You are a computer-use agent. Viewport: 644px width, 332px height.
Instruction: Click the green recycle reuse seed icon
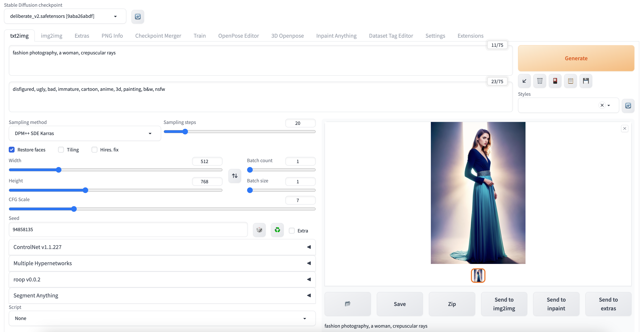tap(277, 230)
